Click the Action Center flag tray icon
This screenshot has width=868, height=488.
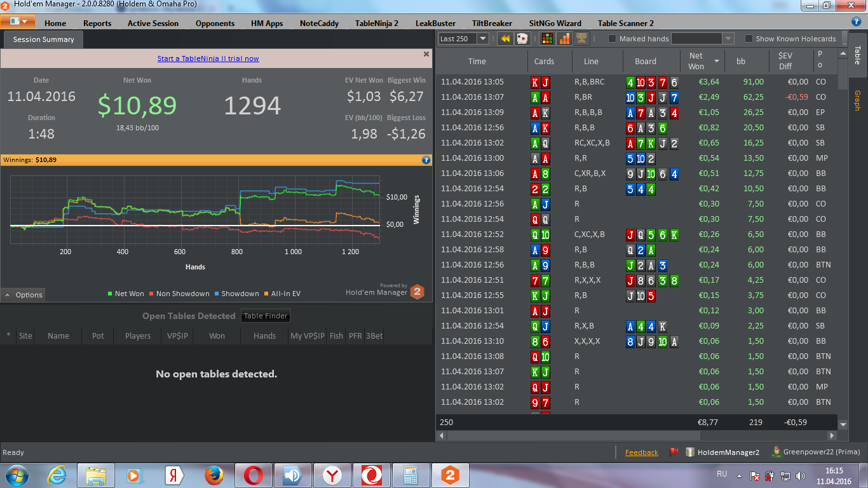tap(755, 475)
